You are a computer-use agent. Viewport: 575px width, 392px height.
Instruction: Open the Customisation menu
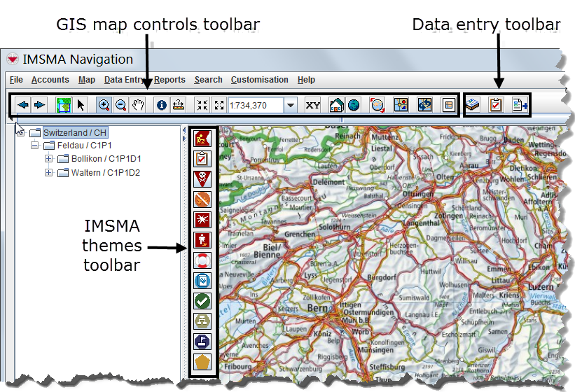259,80
